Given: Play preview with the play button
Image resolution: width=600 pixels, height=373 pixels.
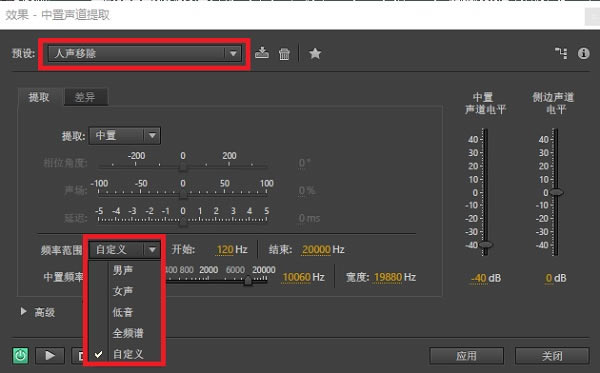Looking at the screenshot, I should [x=50, y=355].
